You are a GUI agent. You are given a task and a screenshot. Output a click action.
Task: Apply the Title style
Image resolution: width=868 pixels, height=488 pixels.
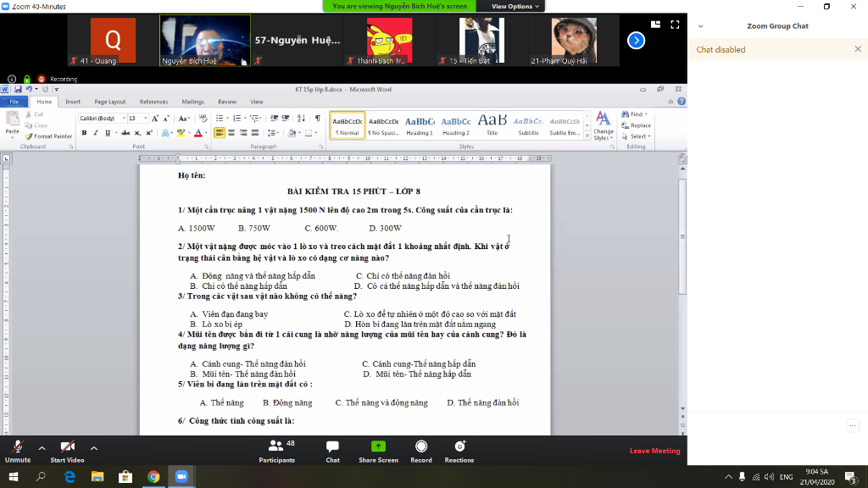[492, 125]
